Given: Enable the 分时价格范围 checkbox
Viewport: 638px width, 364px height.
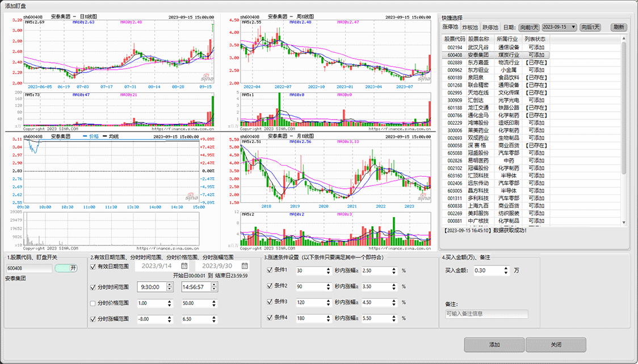Looking at the screenshot, I should click(x=93, y=303).
